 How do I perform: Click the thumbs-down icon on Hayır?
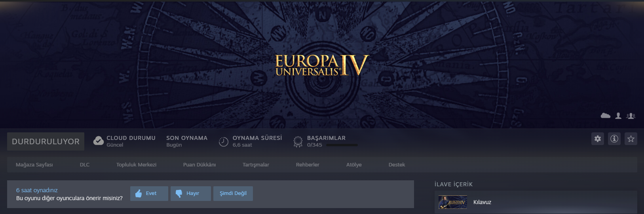pos(179,193)
